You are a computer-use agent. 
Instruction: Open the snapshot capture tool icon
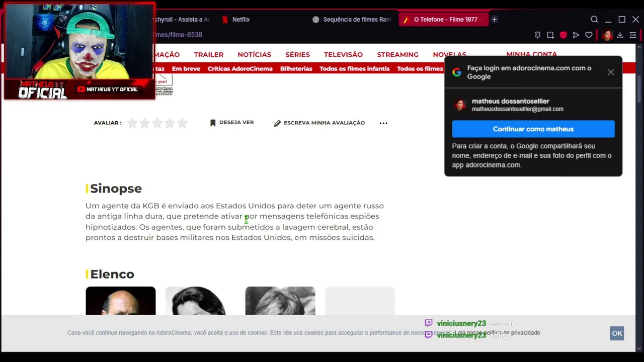coord(550,35)
